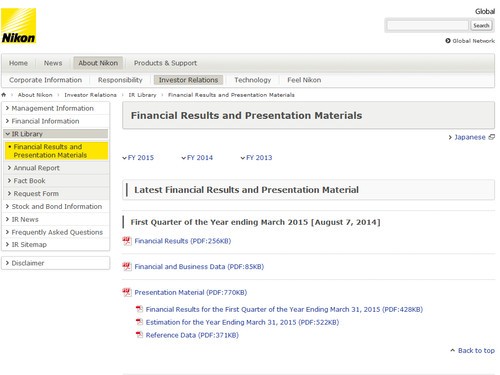This screenshot has height=375, width=500.
Task: Click the external window icon beside Japanese
Action: pos(492,137)
